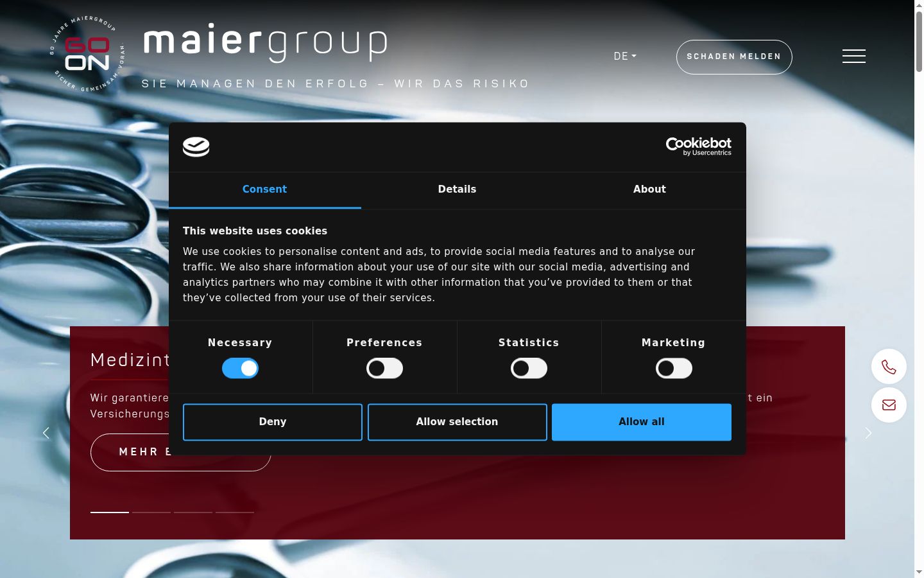Enable the Preferences cookies switch
Image resolution: width=924 pixels, height=578 pixels.
tap(384, 368)
